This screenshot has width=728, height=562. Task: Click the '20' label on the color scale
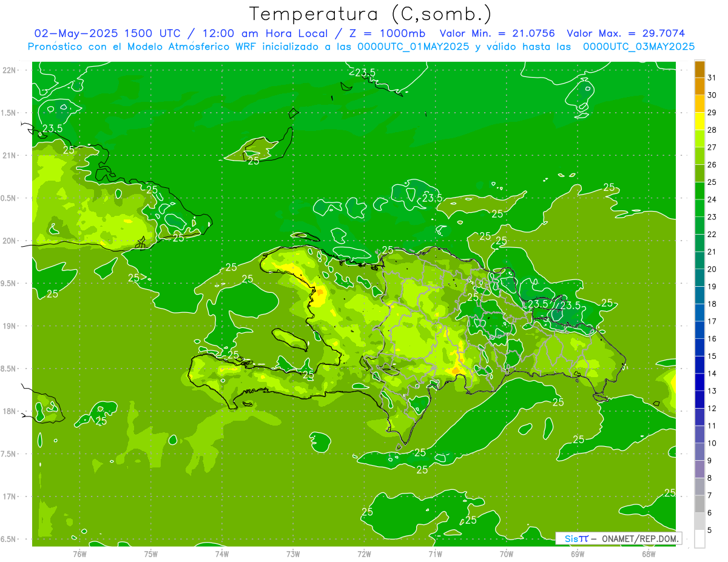(712, 269)
